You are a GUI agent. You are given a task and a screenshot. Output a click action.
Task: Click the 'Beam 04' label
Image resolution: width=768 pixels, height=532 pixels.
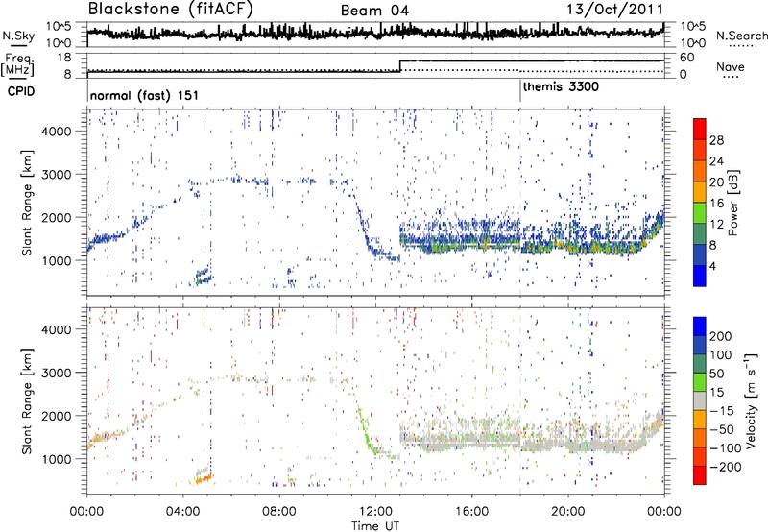(x=374, y=11)
